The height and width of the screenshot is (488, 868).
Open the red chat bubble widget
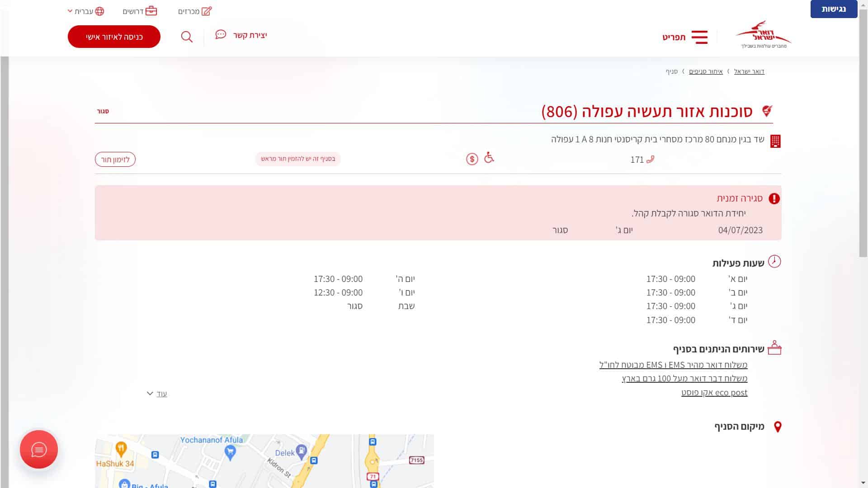tap(39, 449)
